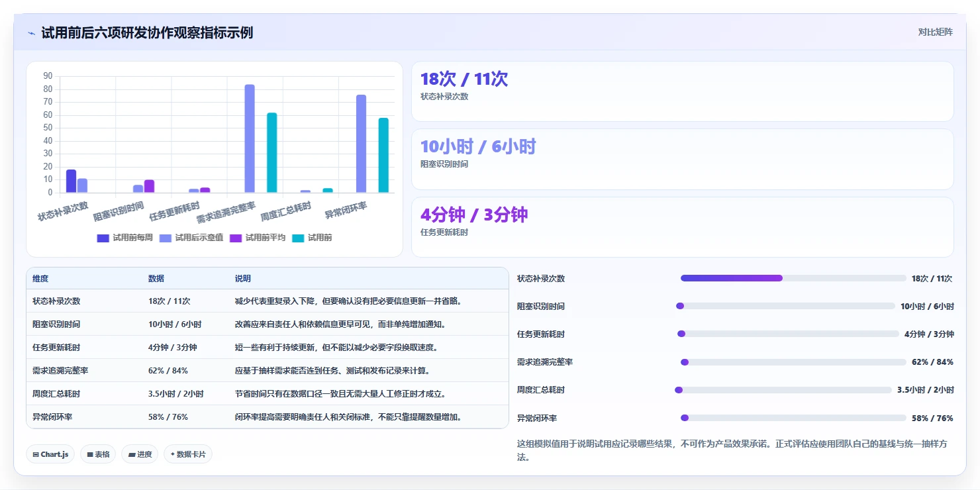The height and width of the screenshot is (490, 980).
Task: Click the cyan 62 bar for 需求追溯完整率
Action: (272, 153)
